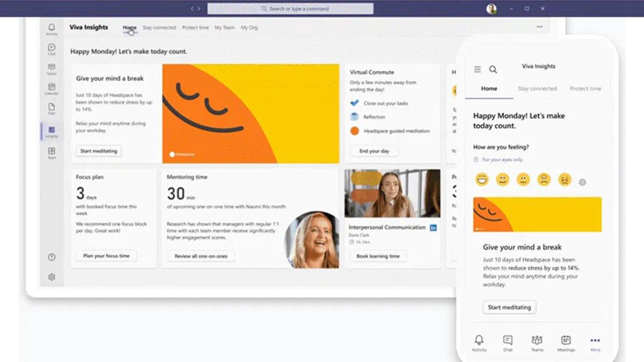
Task: Open the Insights icon in Teams sidebar
Action: [x=52, y=130]
